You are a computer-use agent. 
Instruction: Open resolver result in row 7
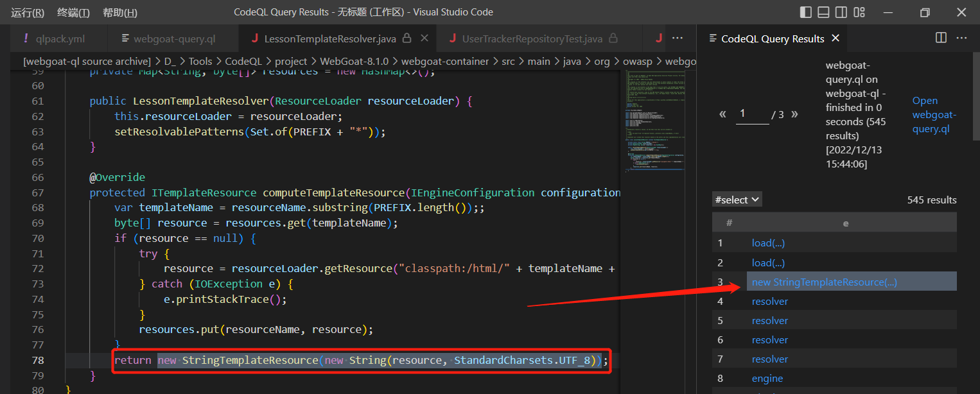(769, 359)
